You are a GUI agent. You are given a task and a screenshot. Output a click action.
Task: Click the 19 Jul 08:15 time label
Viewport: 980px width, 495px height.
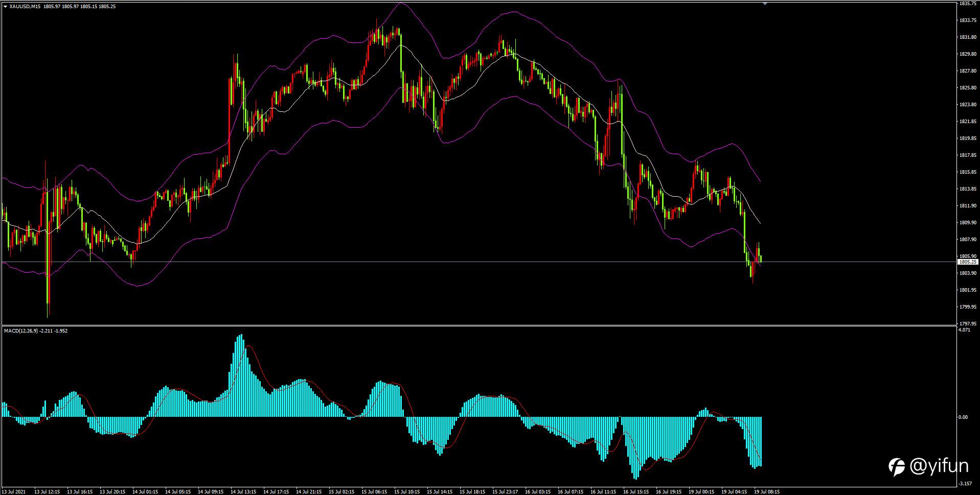pyautogui.click(x=767, y=492)
